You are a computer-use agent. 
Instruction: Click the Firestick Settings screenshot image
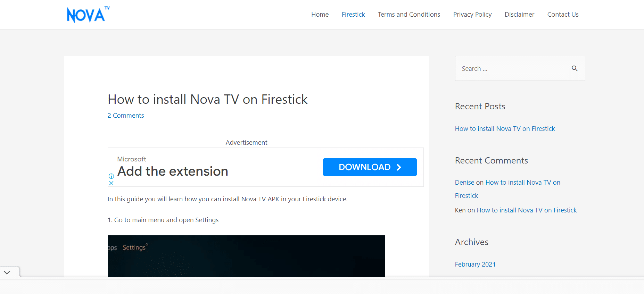pos(246,256)
